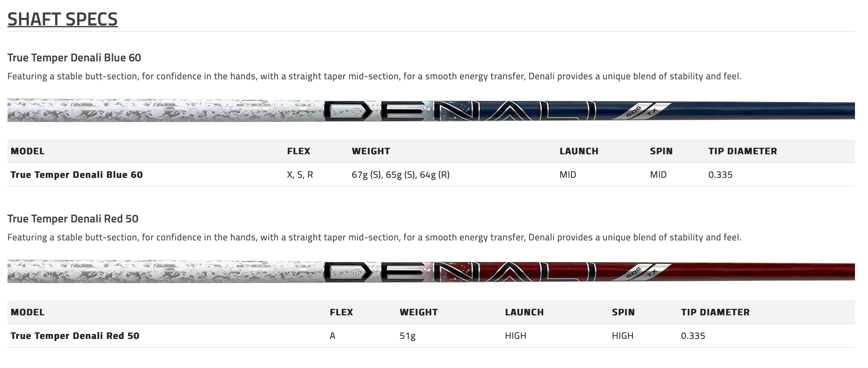Click the blue Denali shaft image
Image resolution: width=868 pixels, height=368 pixels.
coord(431,110)
